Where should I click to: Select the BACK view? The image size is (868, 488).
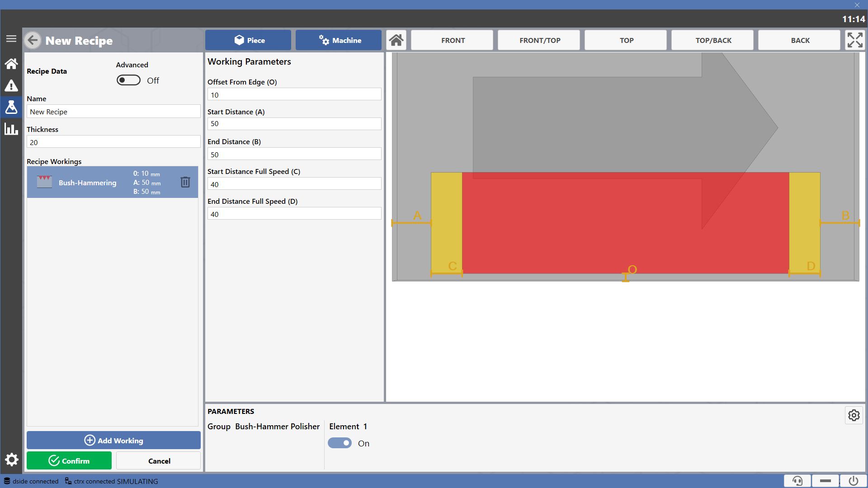click(x=799, y=40)
